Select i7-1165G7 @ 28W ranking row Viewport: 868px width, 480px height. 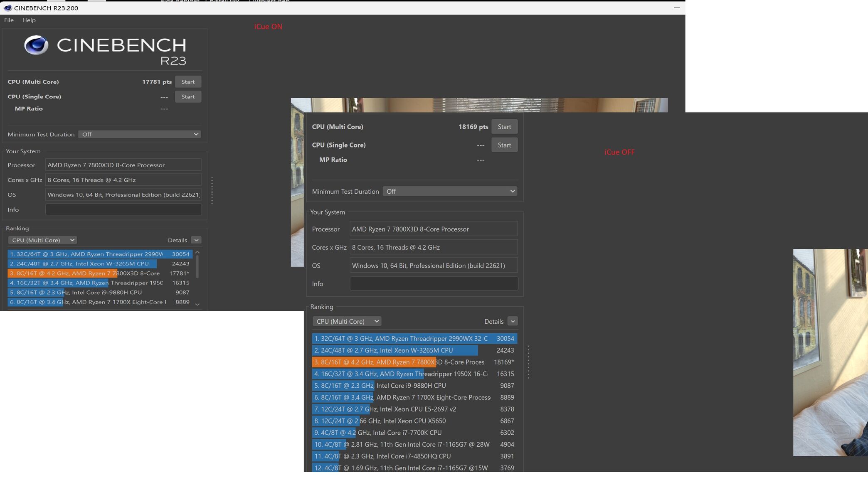(414, 444)
